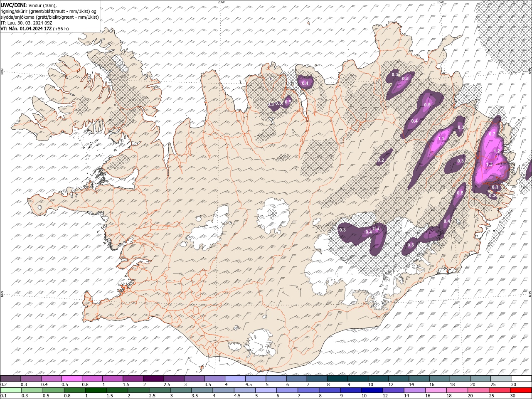Click the '1.3' precipitation value on the map

489,165
